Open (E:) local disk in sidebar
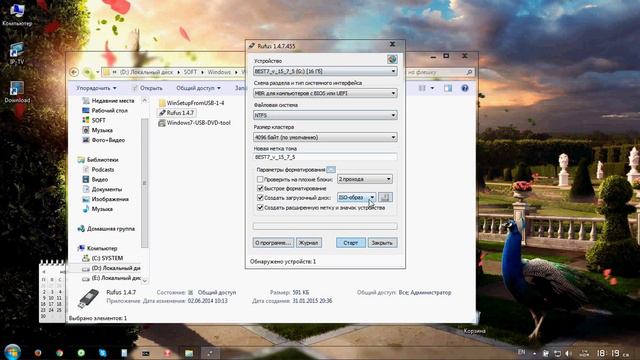The image size is (640, 360). tap(111, 278)
